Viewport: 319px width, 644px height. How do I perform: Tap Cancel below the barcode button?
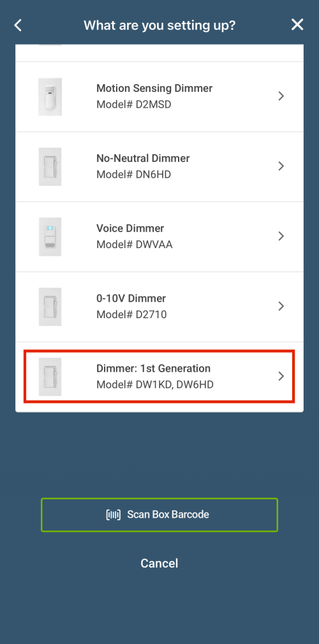pyautogui.click(x=159, y=563)
